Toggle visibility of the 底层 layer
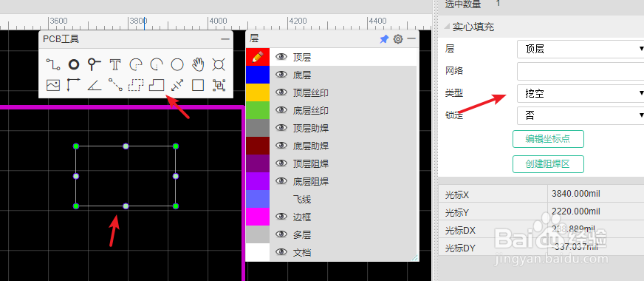This screenshot has height=281, width=644. point(281,75)
